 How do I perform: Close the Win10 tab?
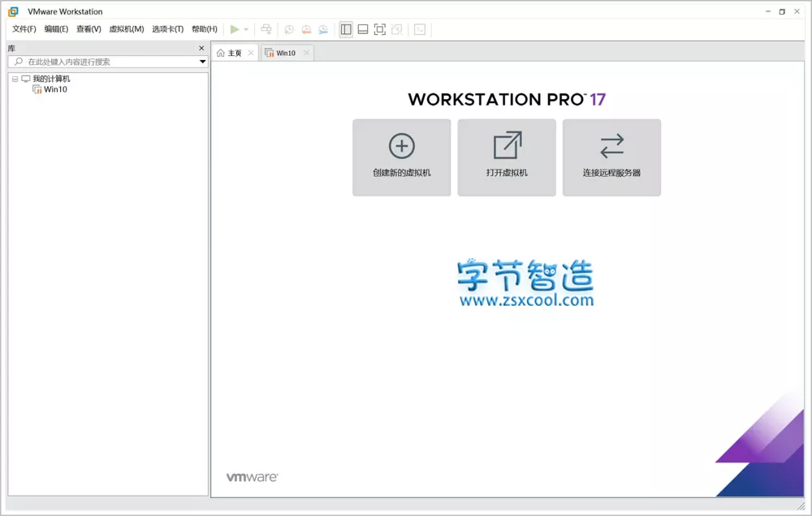[306, 53]
